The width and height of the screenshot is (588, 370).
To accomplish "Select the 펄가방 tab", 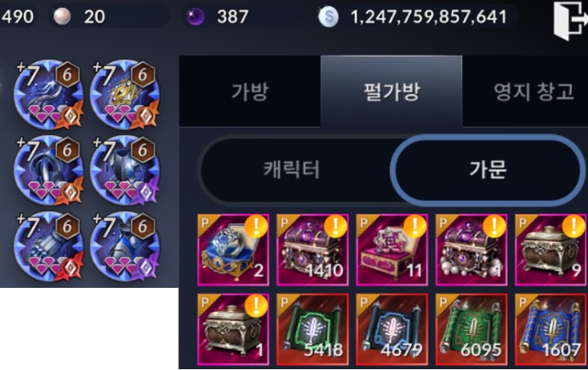I will [x=391, y=91].
